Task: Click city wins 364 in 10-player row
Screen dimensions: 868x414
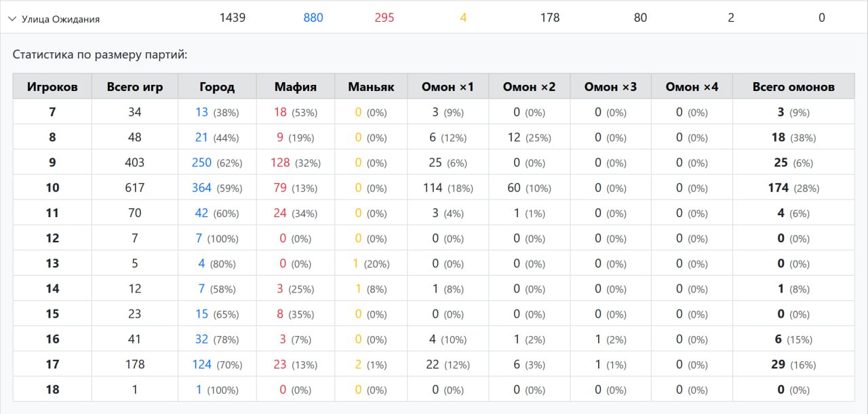Action: 201,188
